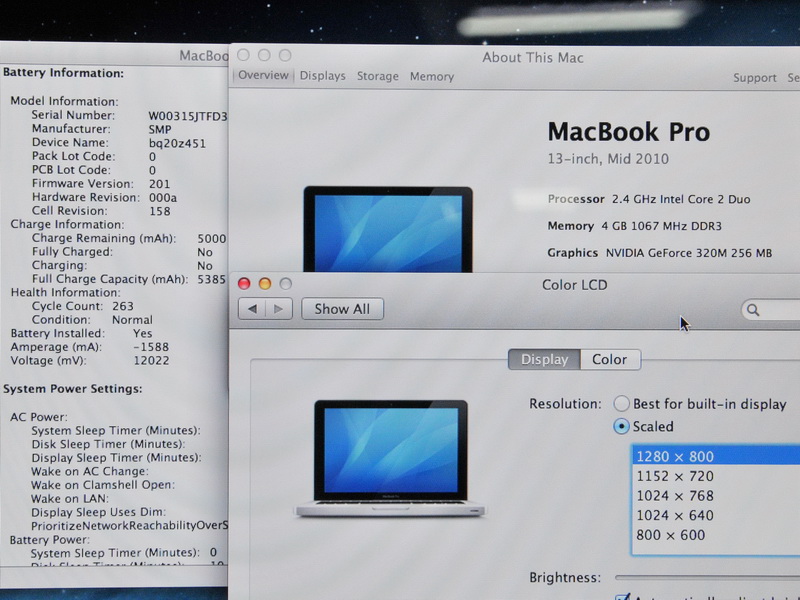Click Amperage value -1588
Viewport: 800px width, 600px height.
[x=151, y=347]
